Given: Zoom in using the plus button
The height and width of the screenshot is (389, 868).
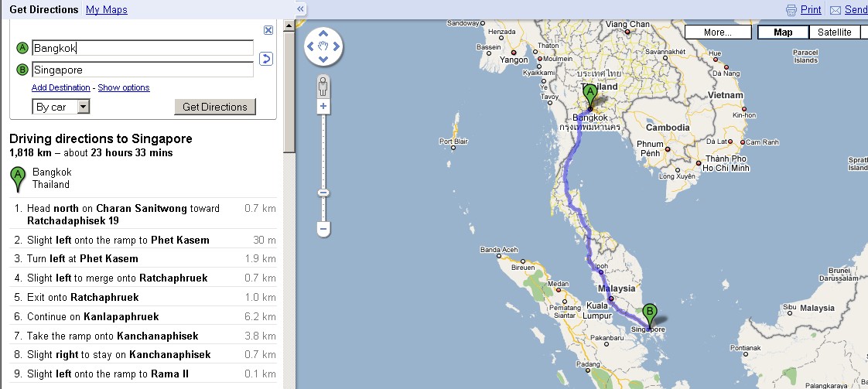Looking at the screenshot, I should pos(323,106).
